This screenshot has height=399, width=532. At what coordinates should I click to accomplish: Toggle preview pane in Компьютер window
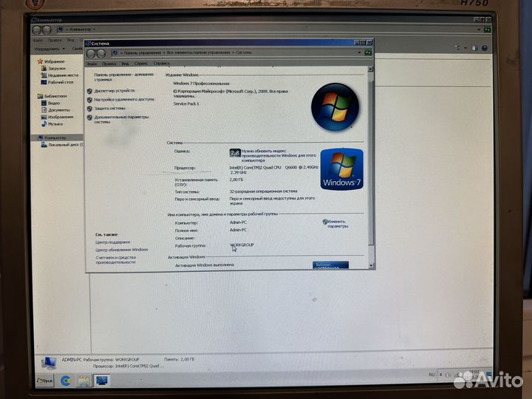(474, 49)
